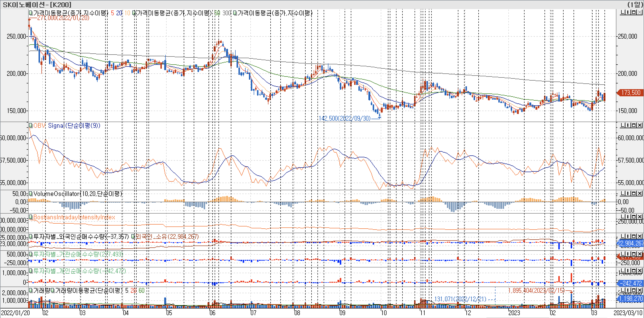
Task: Close the BostiansIntradayIntensityIndex pane
Action: pos(640,217)
